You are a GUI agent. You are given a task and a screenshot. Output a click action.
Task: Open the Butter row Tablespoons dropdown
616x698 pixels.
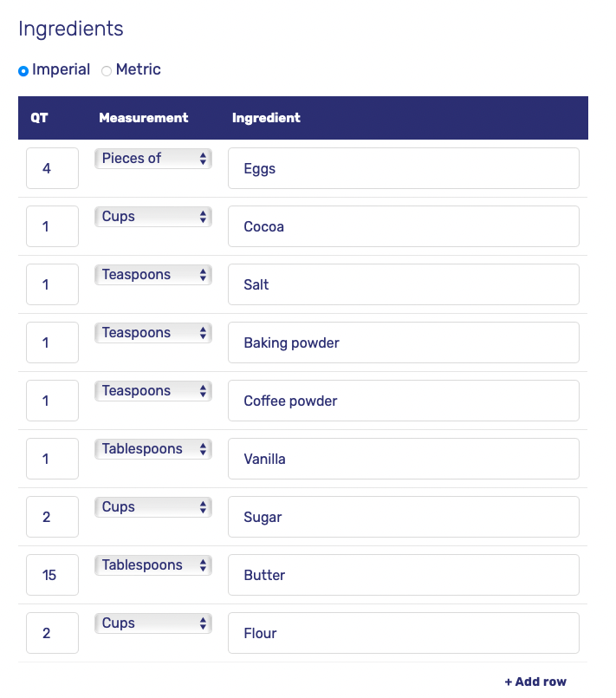tap(152, 565)
